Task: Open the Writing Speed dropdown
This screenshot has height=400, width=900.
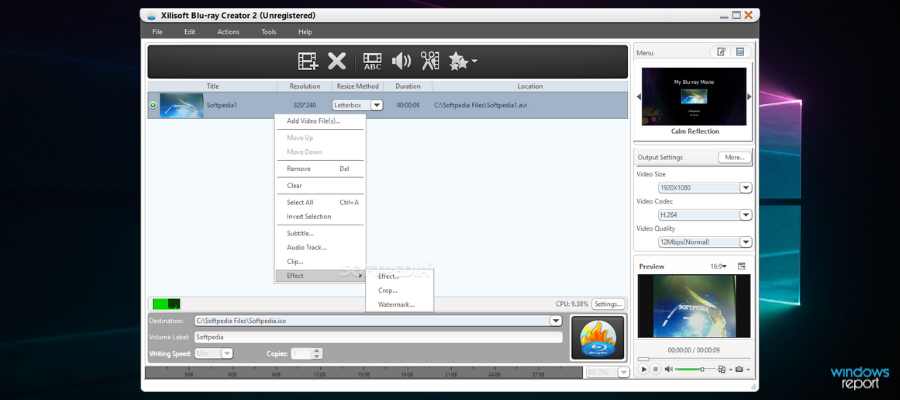Action: 227,354
